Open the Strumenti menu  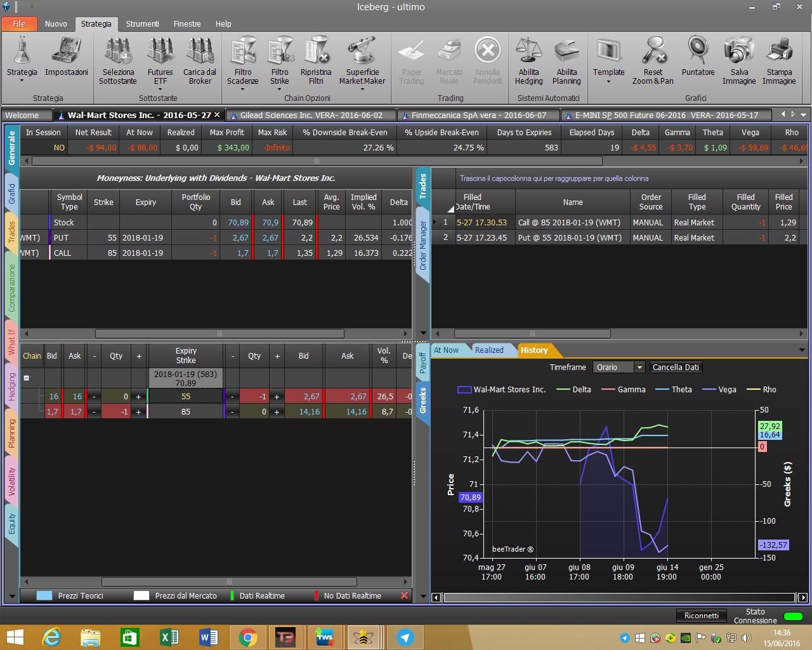(142, 24)
